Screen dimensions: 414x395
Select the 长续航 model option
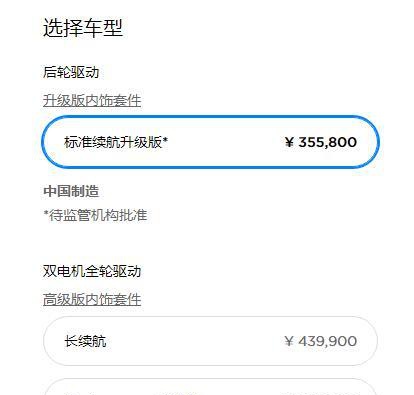click(210, 341)
